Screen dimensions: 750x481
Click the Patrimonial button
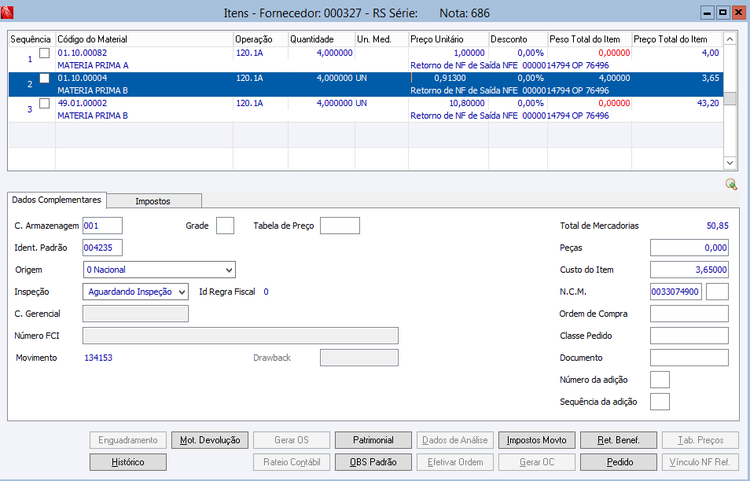click(372, 440)
